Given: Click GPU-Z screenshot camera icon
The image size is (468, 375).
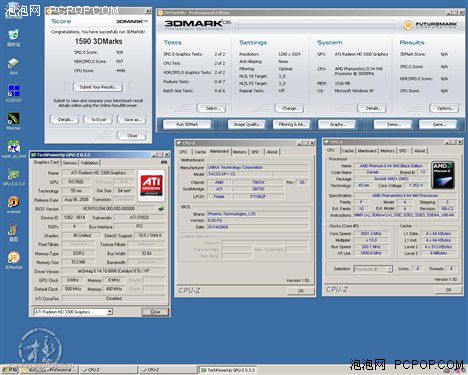Looking at the screenshot, I should [x=164, y=162].
